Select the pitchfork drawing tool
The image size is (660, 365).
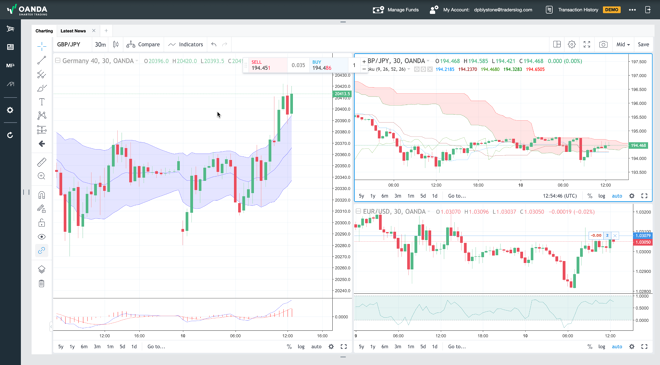[41, 75]
